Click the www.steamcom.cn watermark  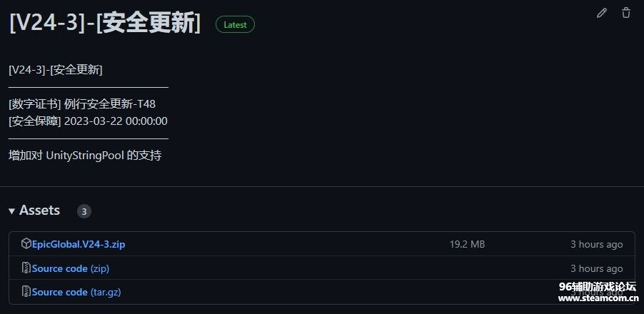coord(598,298)
